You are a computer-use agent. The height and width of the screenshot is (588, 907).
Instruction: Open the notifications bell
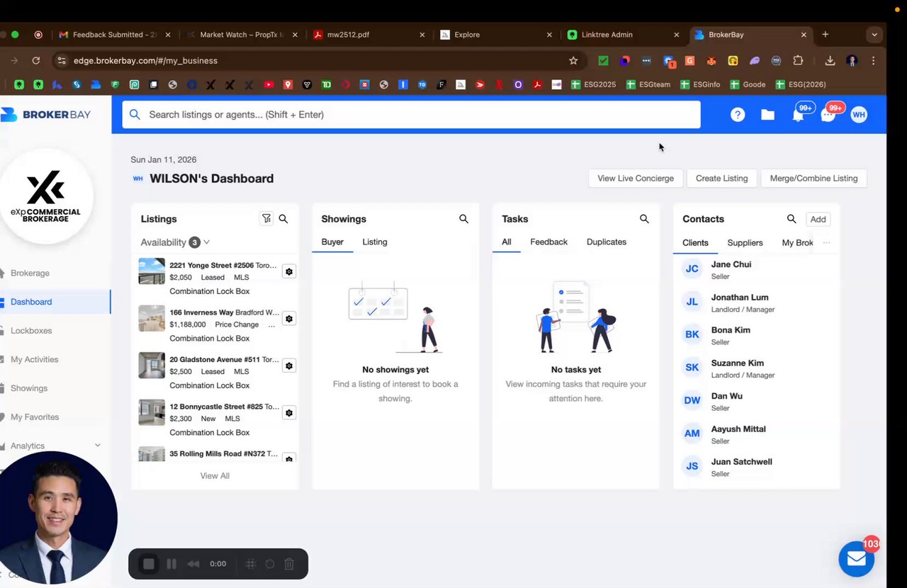799,115
